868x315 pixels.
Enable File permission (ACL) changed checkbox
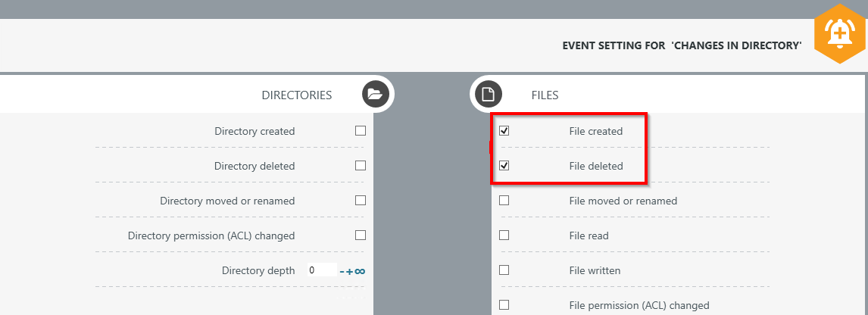504,305
